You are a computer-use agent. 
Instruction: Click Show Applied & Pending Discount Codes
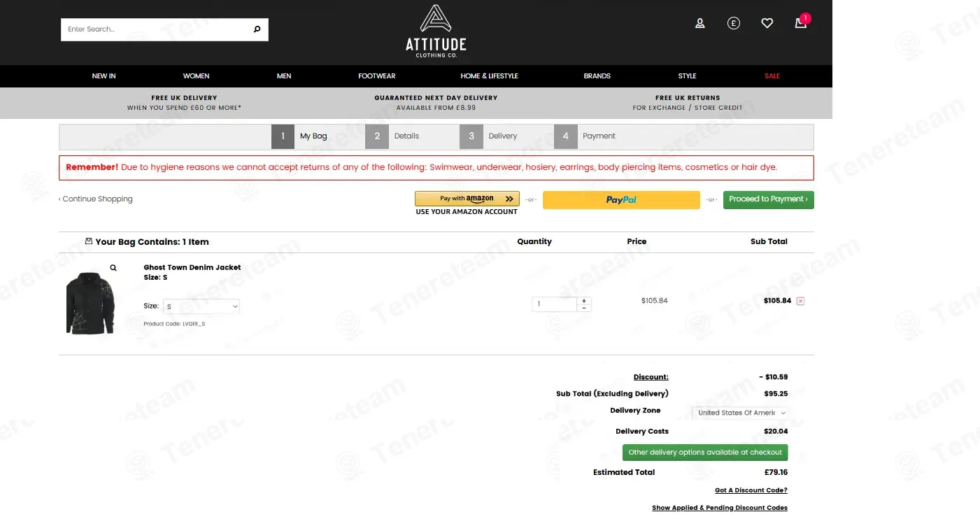point(720,508)
